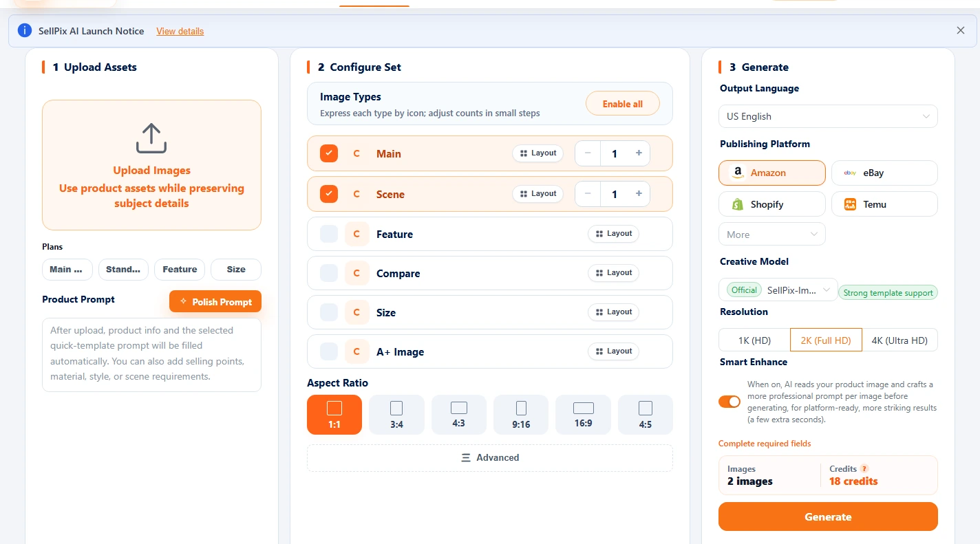Check the Compare image type checkbox

[329, 274]
